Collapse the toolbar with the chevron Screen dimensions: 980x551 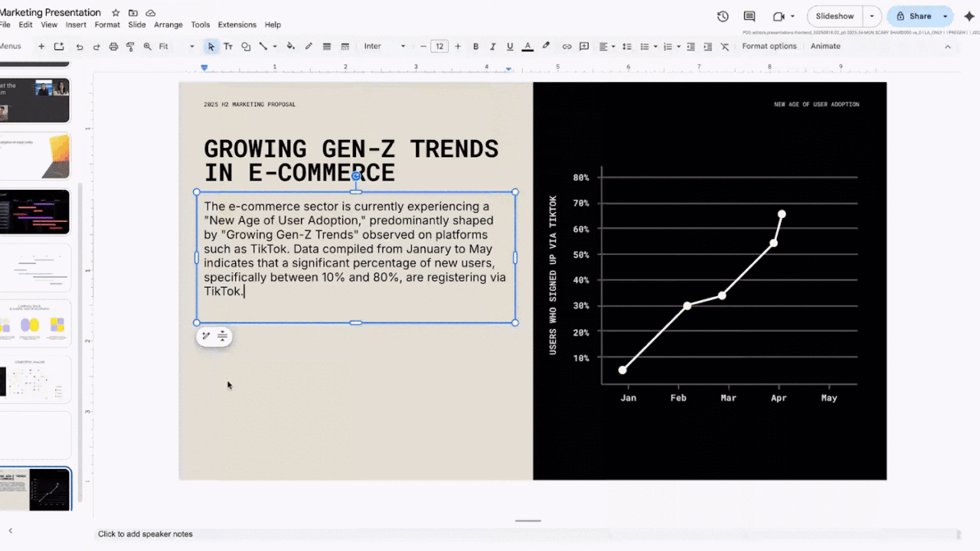pyautogui.click(x=948, y=47)
